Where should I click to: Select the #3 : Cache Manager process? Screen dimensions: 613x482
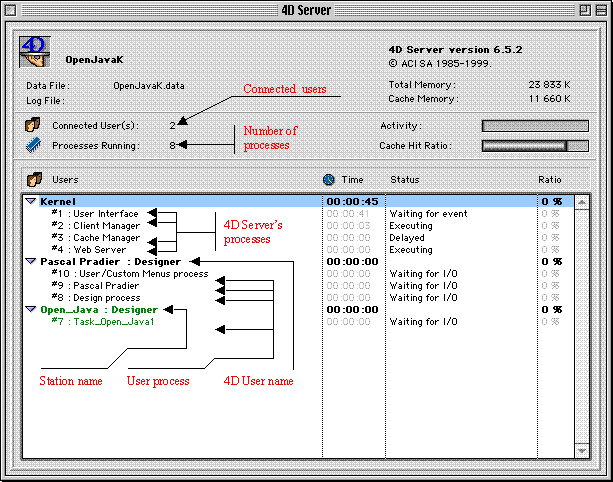pos(96,238)
